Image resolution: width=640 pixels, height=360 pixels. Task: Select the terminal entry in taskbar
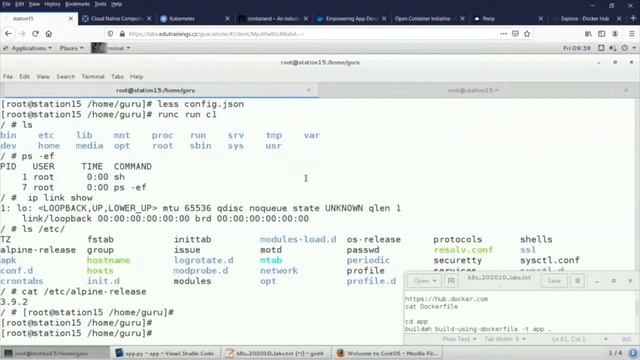pos(55,353)
